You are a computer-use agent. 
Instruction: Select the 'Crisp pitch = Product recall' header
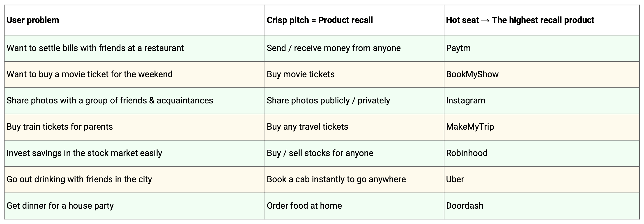(354, 20)
